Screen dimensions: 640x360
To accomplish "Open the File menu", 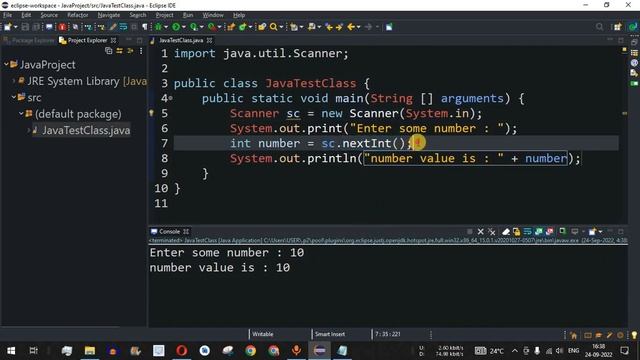I will (x=7, y=15).
